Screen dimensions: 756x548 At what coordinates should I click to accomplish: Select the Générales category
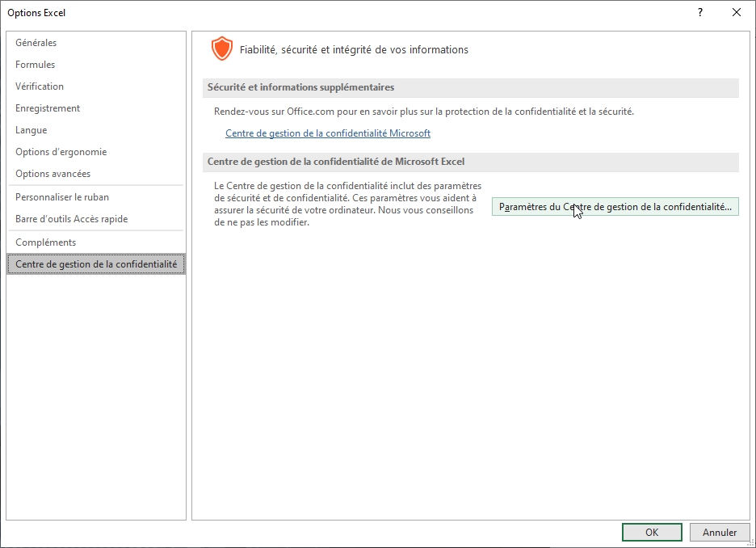pos(37,42)
